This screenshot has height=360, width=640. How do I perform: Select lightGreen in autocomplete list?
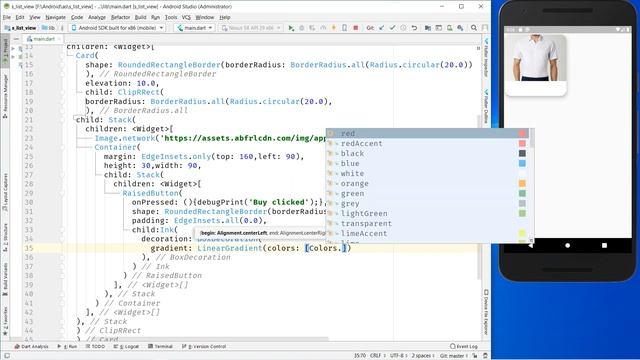point(427,213)
